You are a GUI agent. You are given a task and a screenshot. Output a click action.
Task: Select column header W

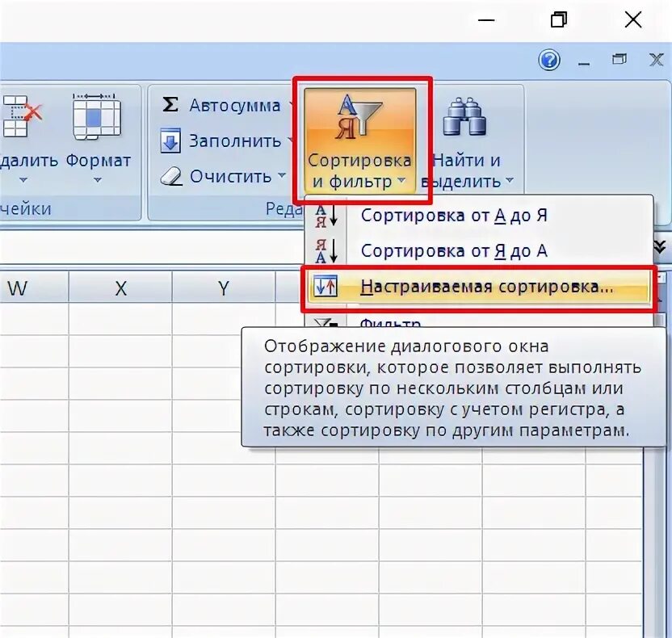34,288
